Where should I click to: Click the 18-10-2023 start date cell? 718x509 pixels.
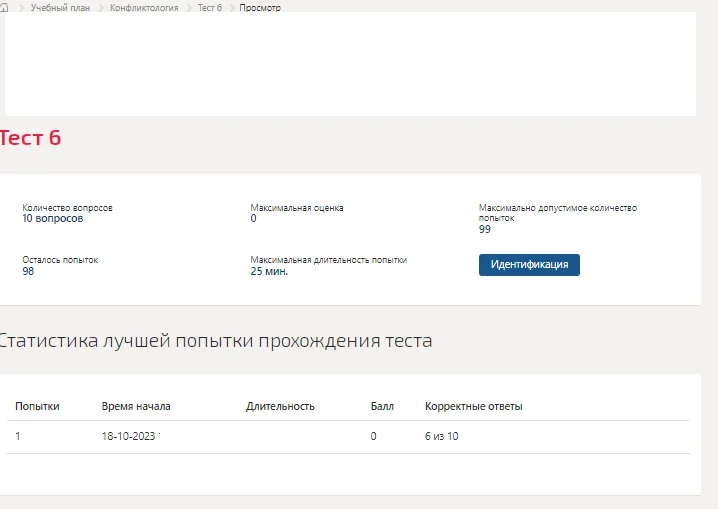(x=129, y=436)
